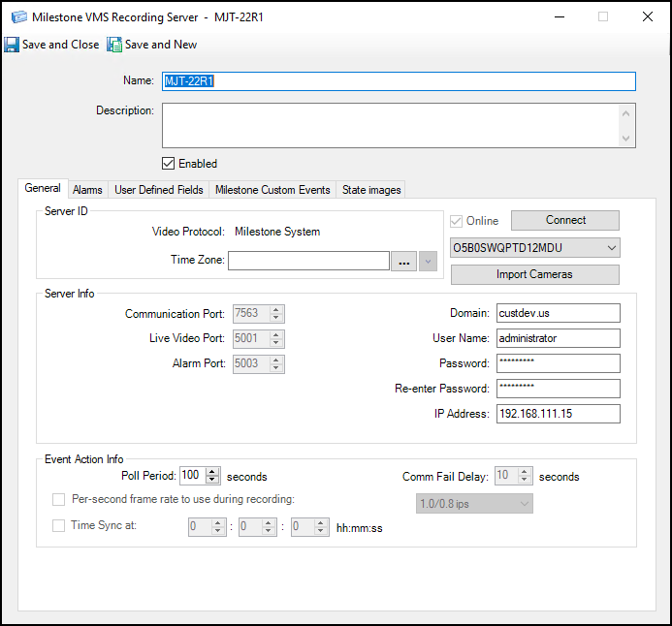This screenshot has height=626, width=672.
Task: Click the Import Cameras button
Action: pos(534,274)
